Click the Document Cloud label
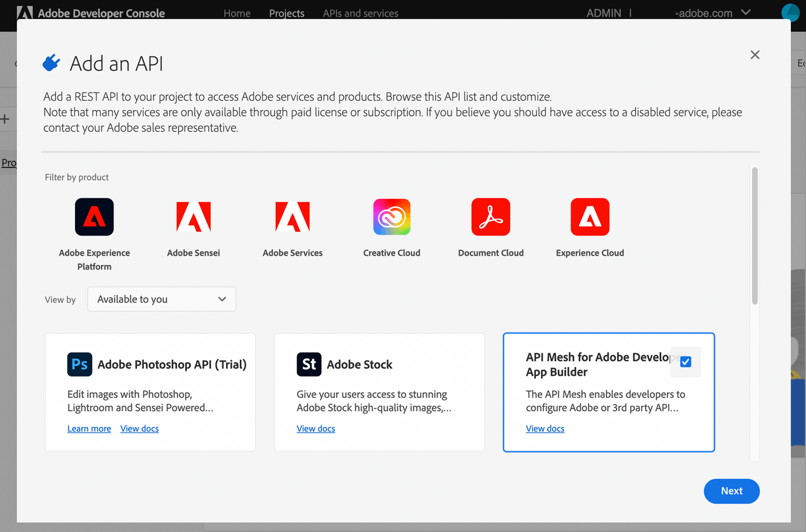 click(491, 253)
